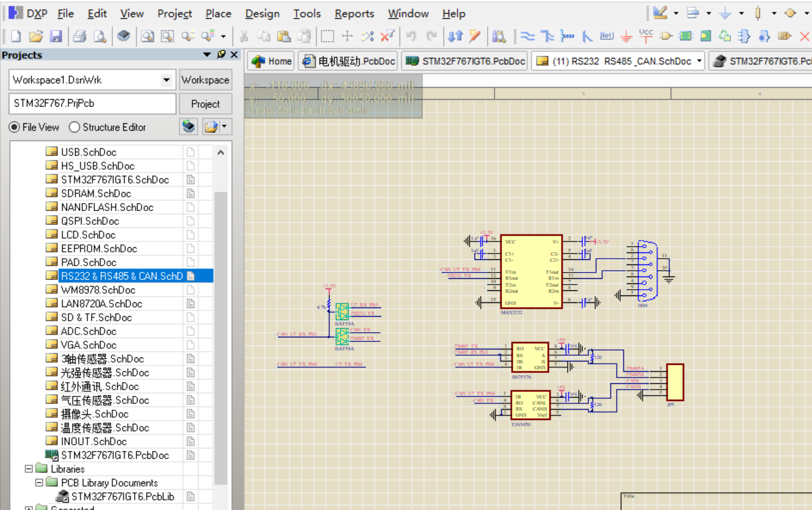Open the Workspace1.DsnWrk dropdown
The width and height of the screenshot is (812, 510).
[166, 80]
